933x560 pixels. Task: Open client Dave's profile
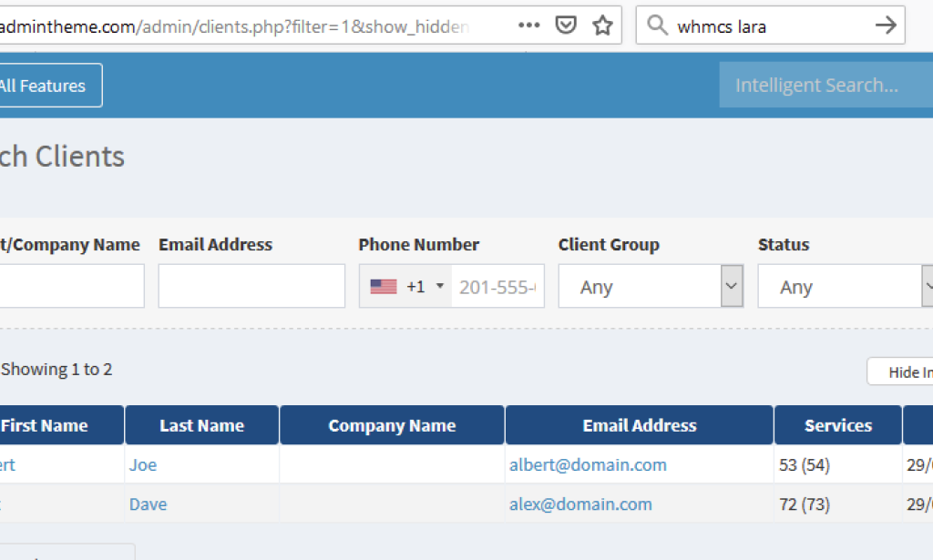click(x=148, y=504)
